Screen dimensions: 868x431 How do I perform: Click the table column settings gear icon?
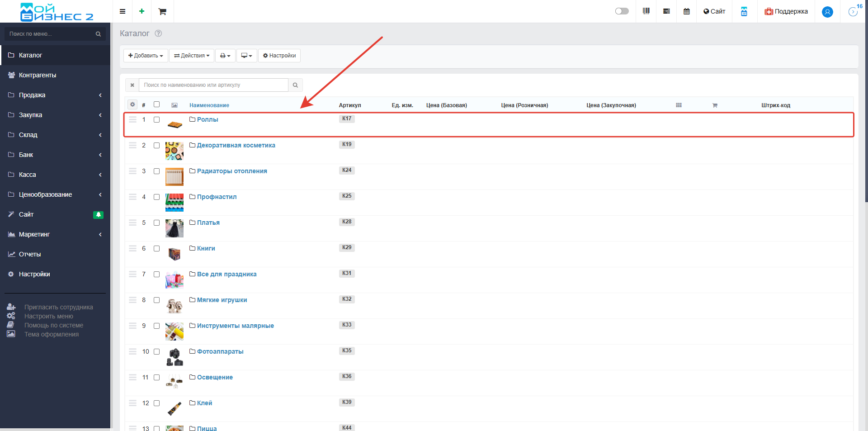pyautogui.click(x=132, y=104)
